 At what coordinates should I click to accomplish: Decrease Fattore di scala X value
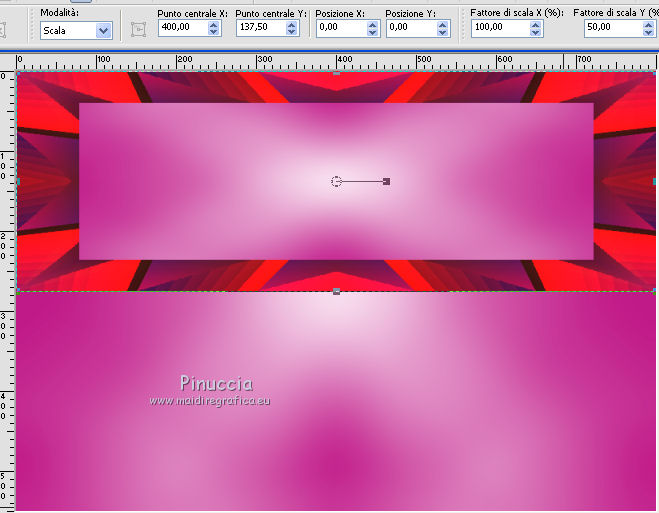coord(535,32)
